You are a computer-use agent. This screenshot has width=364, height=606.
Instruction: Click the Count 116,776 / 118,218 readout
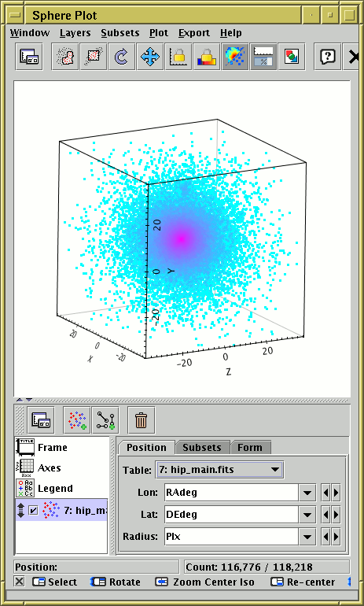267,567
